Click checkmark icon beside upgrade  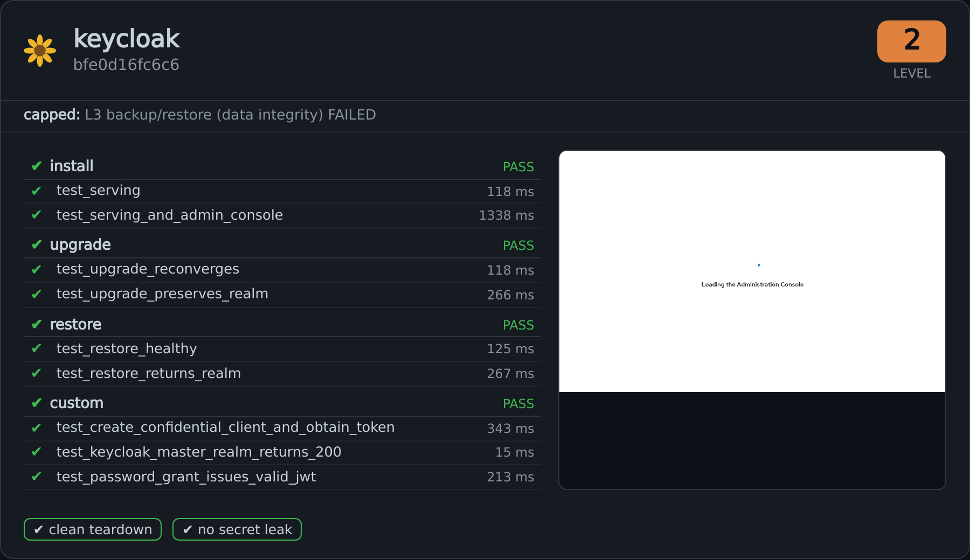pos(37,244)
